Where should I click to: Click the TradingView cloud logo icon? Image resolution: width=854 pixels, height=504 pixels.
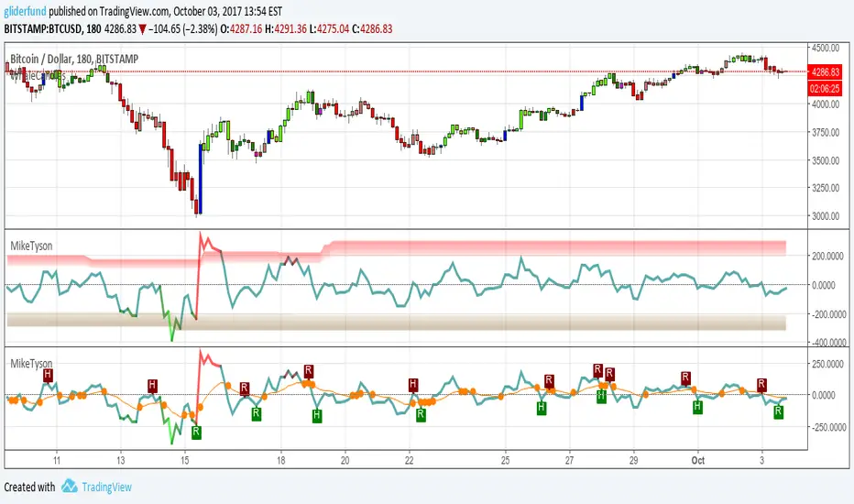(69, 486)
